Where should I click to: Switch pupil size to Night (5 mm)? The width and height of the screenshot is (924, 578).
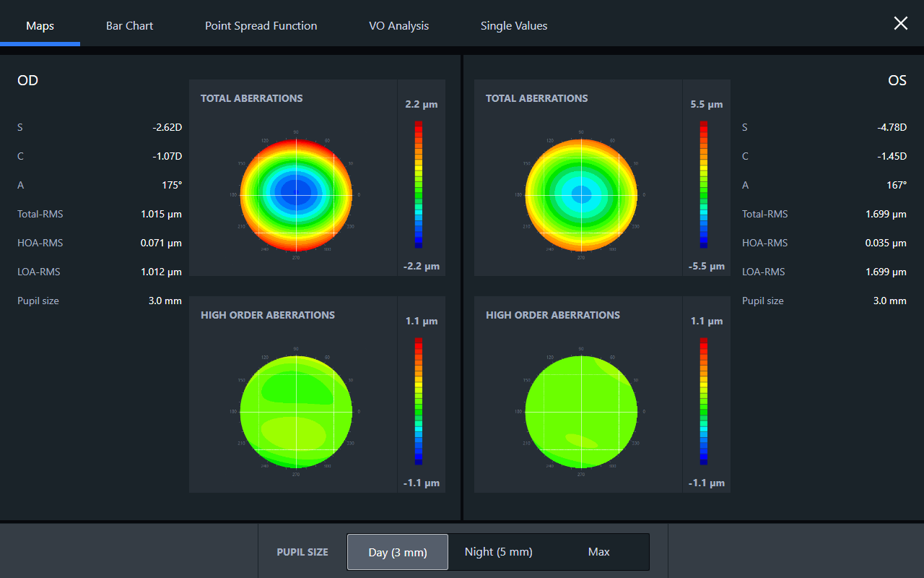[498, 552]
